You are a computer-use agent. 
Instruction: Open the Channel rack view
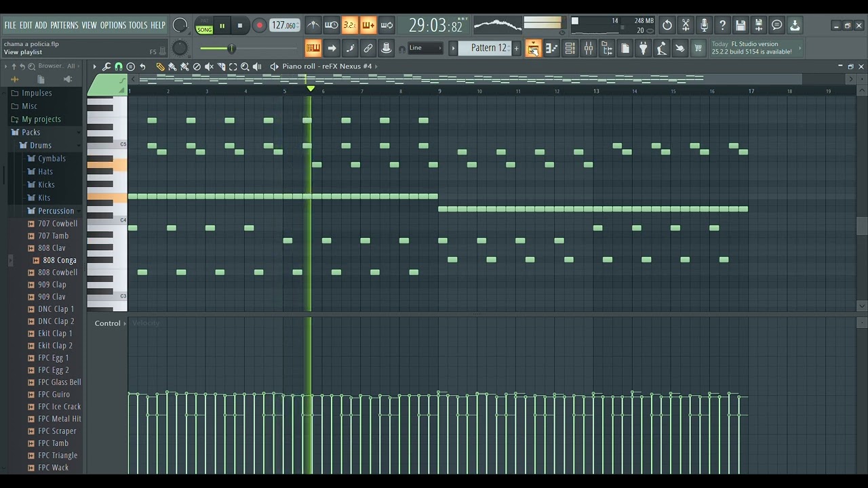click(x=570, y=48)
